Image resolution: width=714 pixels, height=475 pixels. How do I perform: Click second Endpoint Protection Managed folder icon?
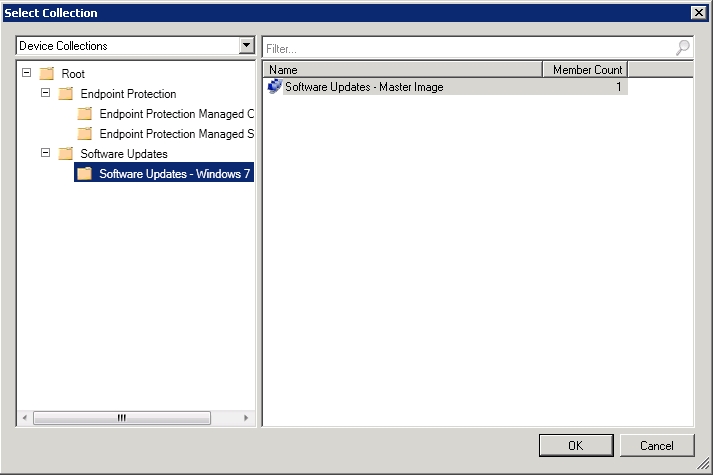84,134
